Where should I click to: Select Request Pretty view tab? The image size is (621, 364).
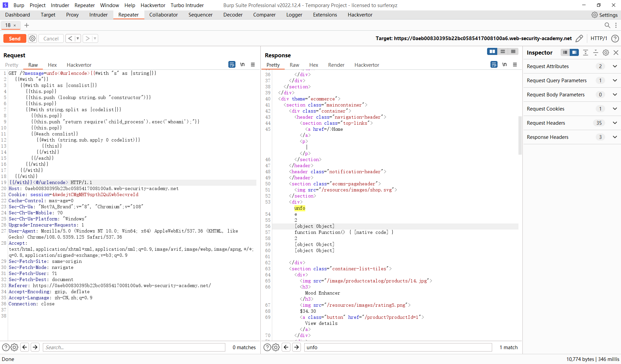[12, 65]
